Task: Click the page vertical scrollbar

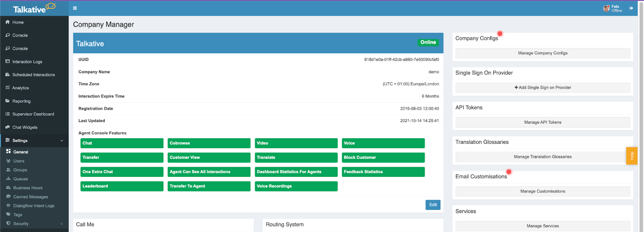Action: coord(641,116)
